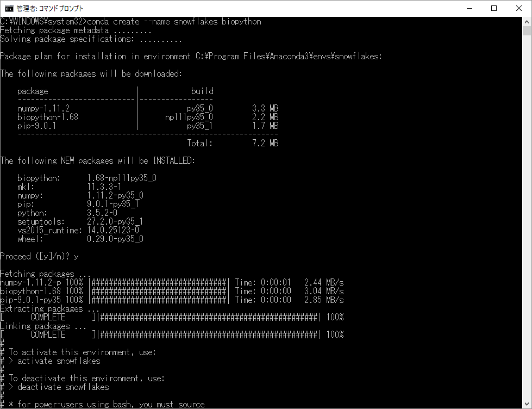Click the numpy-1.11.2 download progress bar
This screenshot has height=409, width=532.
[x=160, y=282]
